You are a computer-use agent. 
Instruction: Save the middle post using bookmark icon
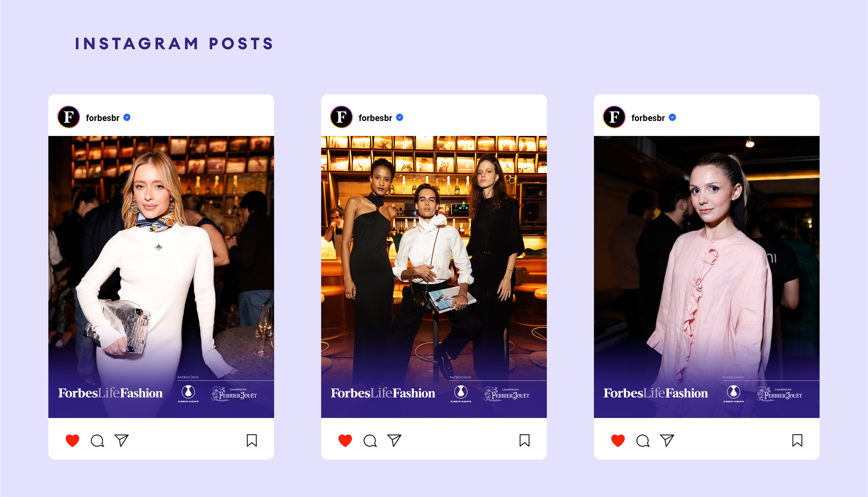(x=524, y=440)
